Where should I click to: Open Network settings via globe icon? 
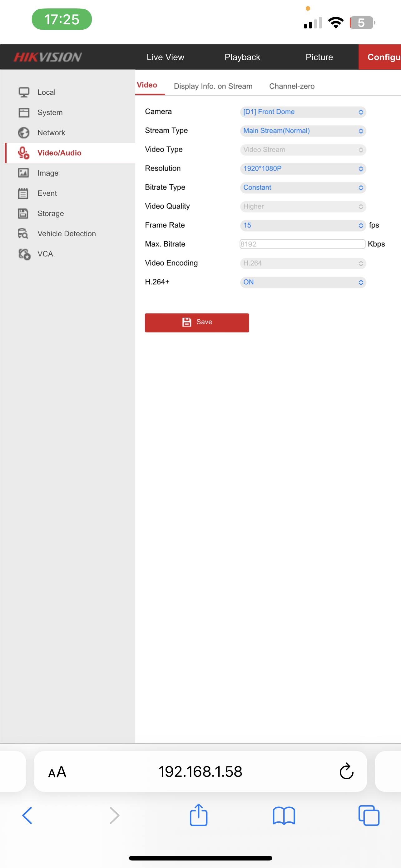(23, 133)
